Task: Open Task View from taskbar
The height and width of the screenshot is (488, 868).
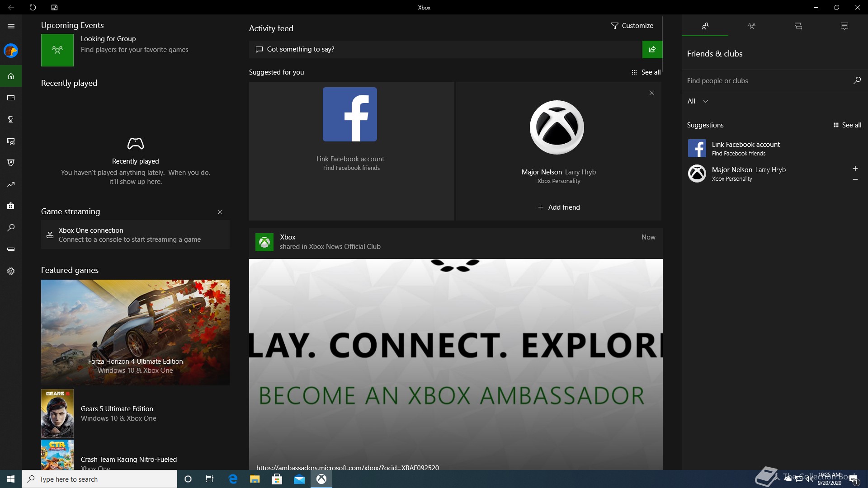Action: click(x=210, y=479)
